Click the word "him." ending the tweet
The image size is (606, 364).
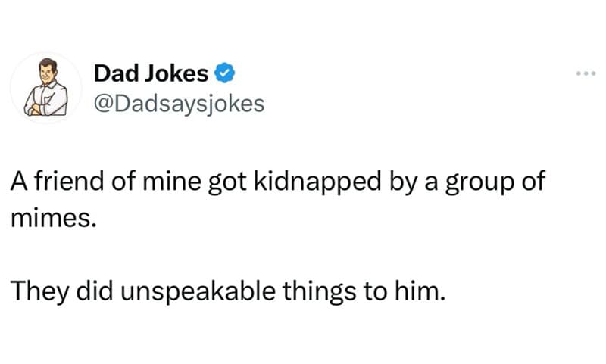(420, 291)
